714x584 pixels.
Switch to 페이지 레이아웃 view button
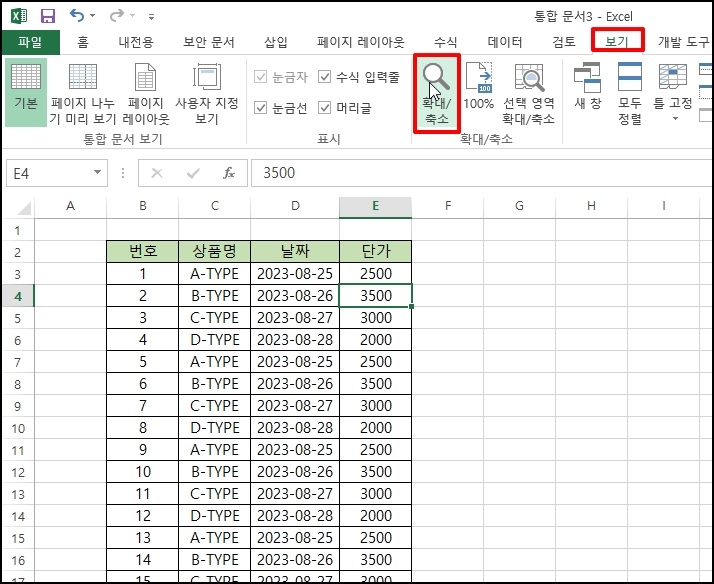click(x=146, y=94)
